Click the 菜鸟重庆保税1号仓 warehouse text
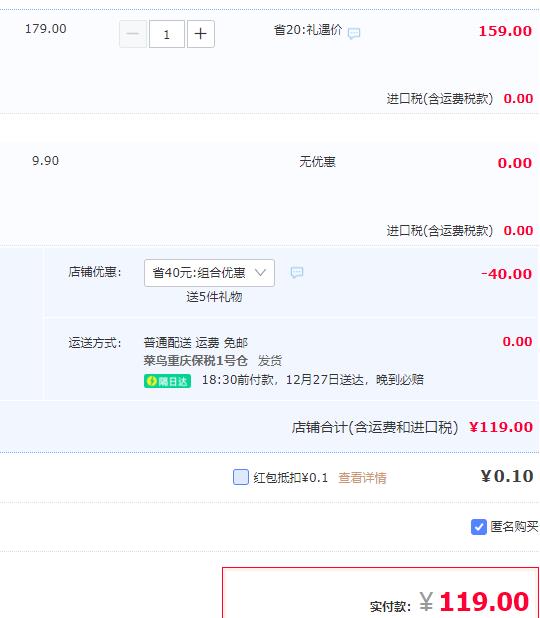This screenshot has width=540, height=618. pos(196,360)
